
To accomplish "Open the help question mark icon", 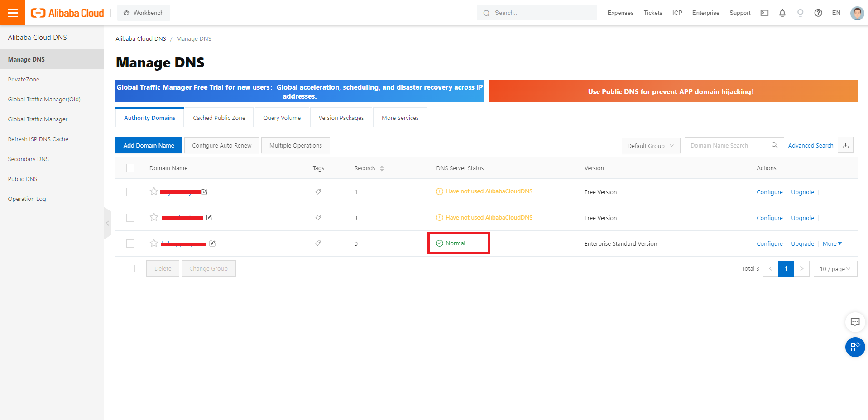I will coord(818,13).
